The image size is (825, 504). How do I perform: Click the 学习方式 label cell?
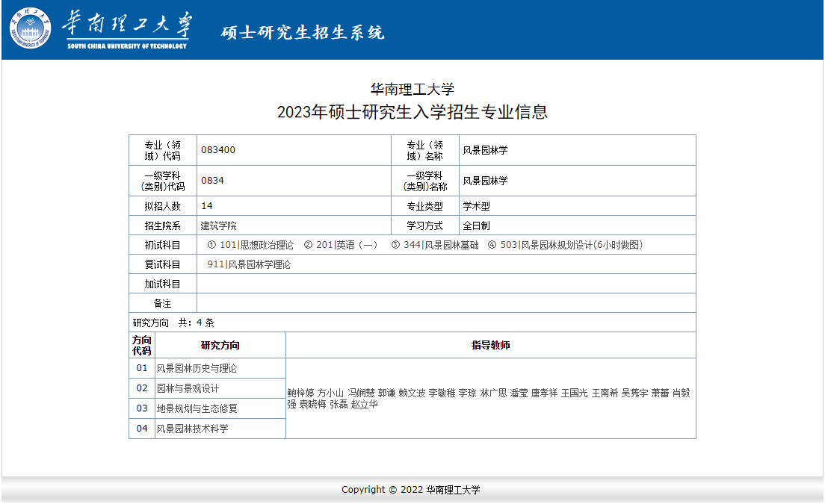(x=424, y=225)
